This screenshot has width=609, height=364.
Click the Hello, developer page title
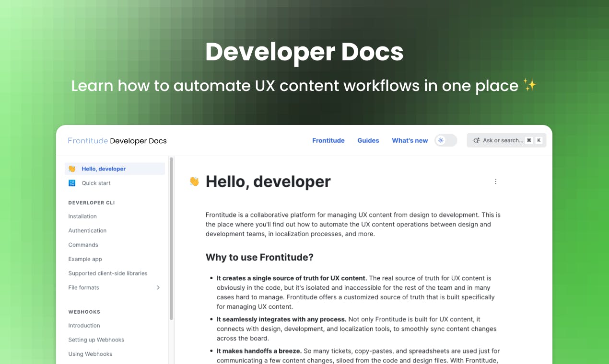coord(268,182)
